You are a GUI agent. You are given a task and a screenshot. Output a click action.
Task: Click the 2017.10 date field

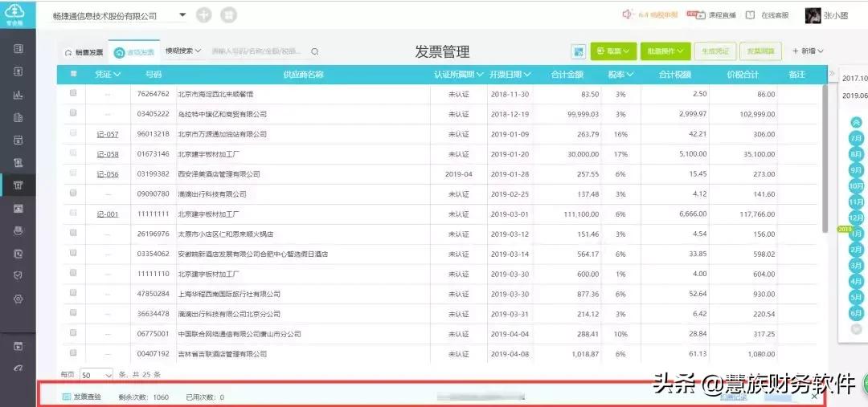click(x=854, y=79)
